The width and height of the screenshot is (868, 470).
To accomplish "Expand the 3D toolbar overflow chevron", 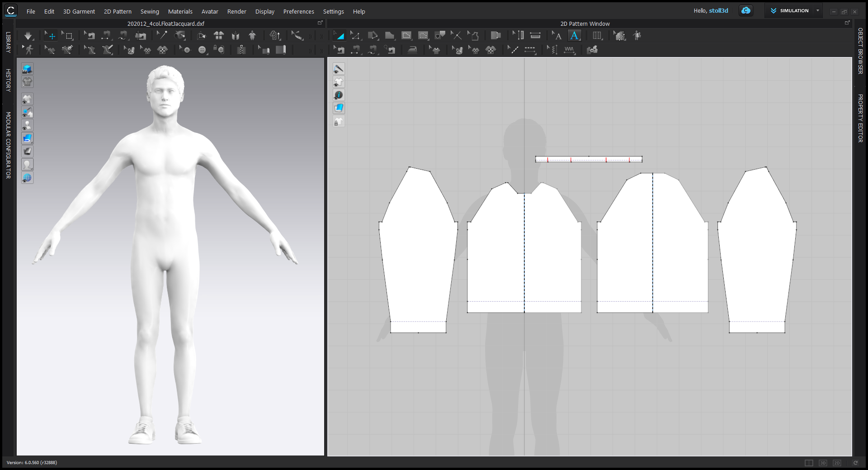I will (310, 36).
